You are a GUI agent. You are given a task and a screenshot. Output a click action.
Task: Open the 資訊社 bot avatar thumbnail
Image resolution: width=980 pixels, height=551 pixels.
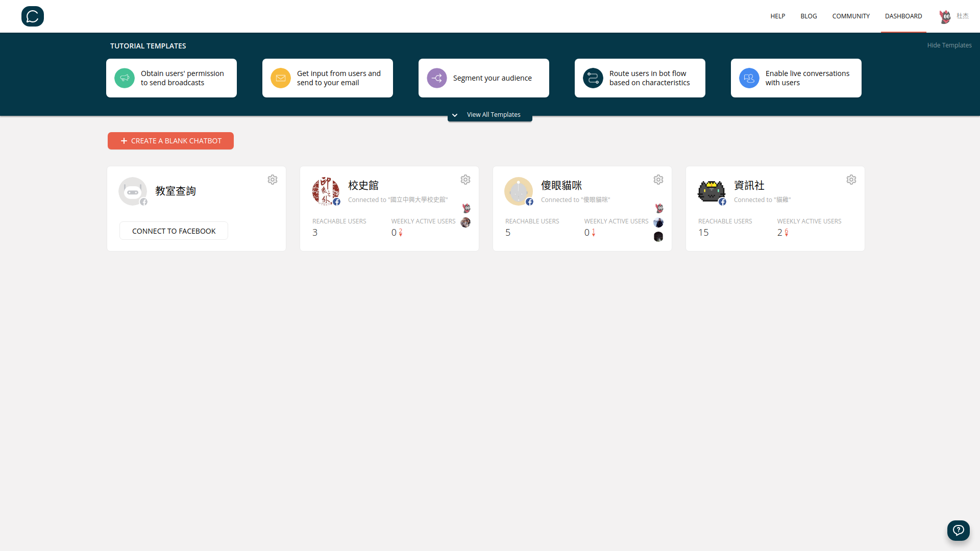[x=711, y=191]
